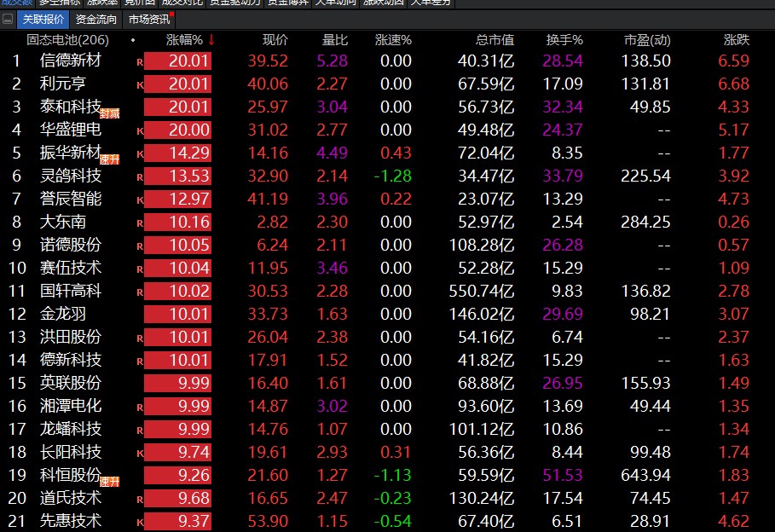Viewport: 775px width, 532px height.
Task: Click the K marker beside 长阳科技
Action: coord(140,454)
